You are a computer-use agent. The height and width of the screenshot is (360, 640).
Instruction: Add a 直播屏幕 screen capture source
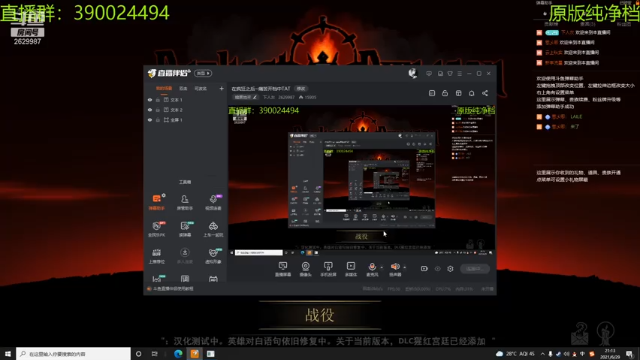tap(283, 269)
